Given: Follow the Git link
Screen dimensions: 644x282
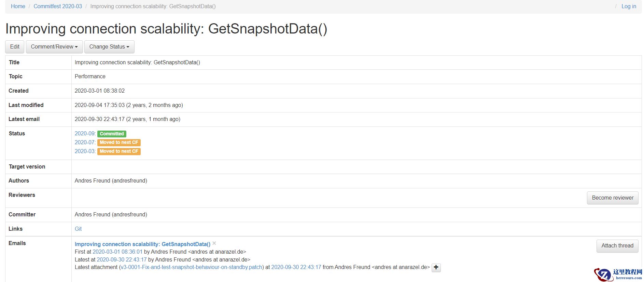Looking at the screenshot, I should point(78,229).
